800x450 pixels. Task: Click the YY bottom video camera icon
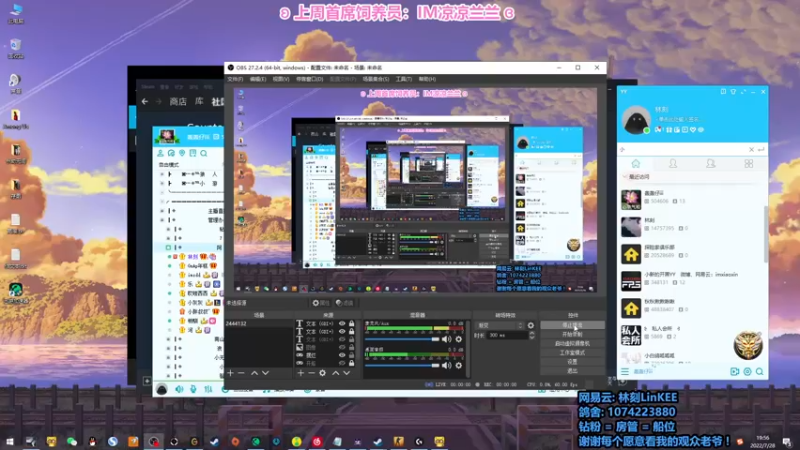click(x=735, y=371)
